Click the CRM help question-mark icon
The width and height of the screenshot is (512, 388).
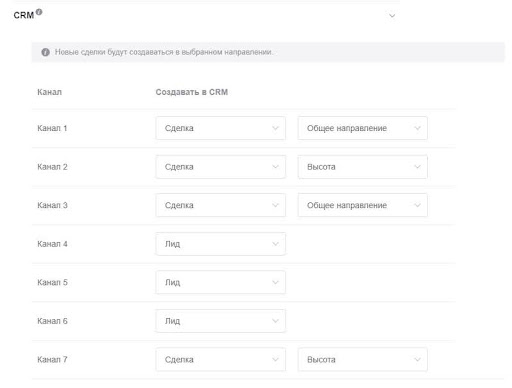point(39,12)
